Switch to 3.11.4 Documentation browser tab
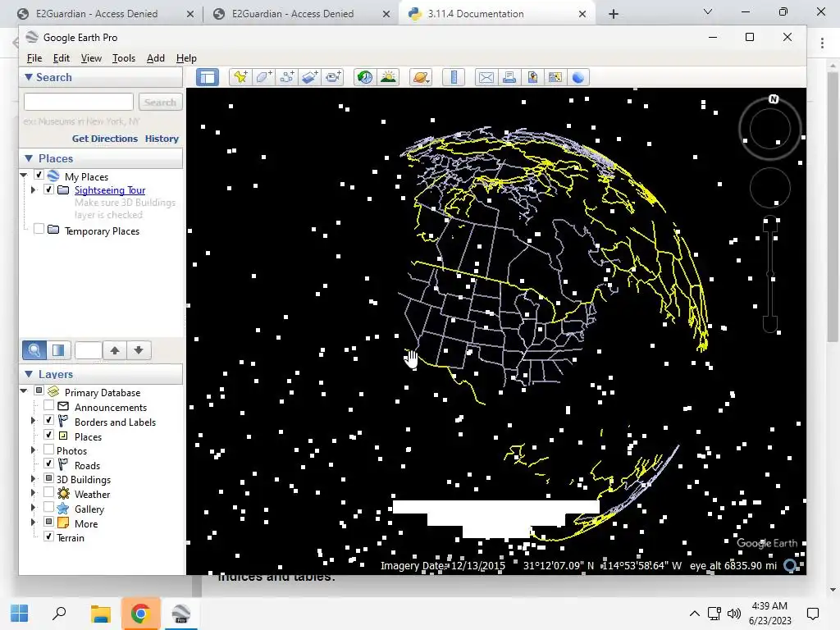 (496, 14)
